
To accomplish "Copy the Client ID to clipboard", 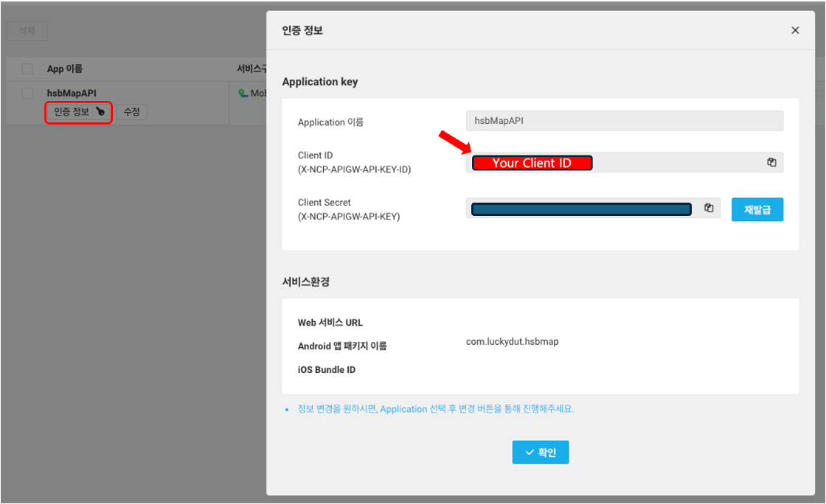I will pyautogui.click(x=771, y=163).
